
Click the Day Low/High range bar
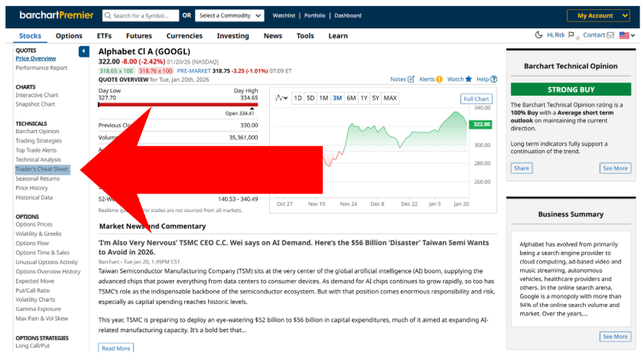click(178, 105)
